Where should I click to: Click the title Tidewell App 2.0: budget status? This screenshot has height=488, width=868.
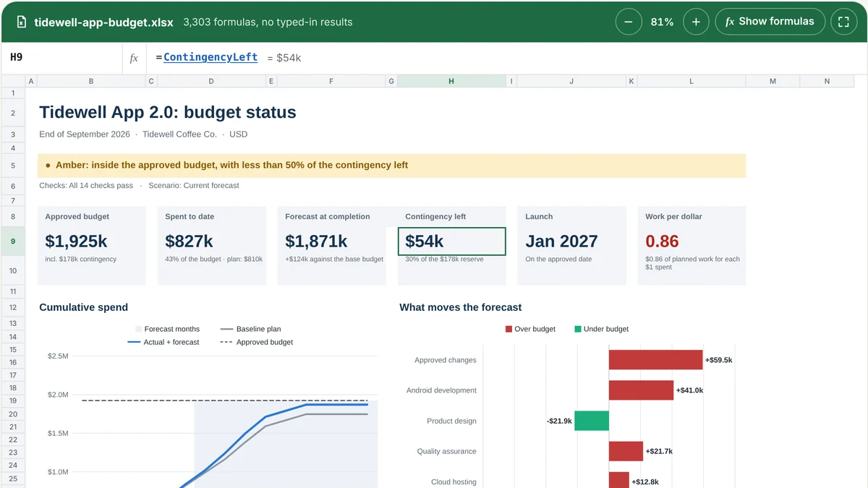[168, 112]
